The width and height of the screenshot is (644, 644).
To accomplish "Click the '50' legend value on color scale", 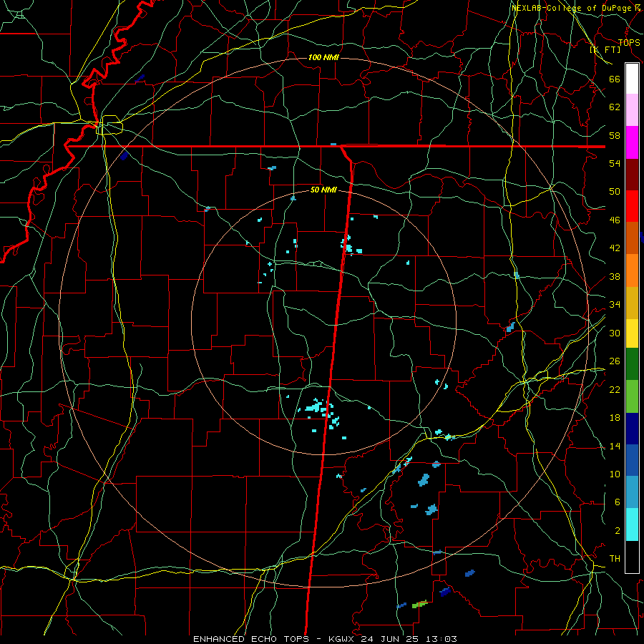I will click(615, 191).
